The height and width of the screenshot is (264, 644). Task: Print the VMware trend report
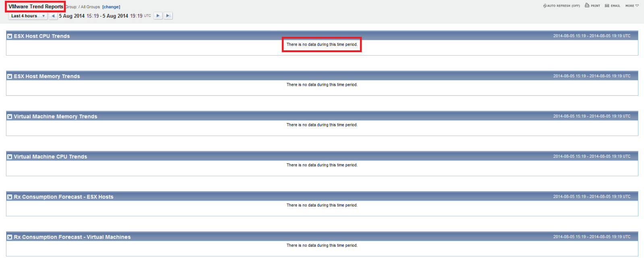point(592,6)
